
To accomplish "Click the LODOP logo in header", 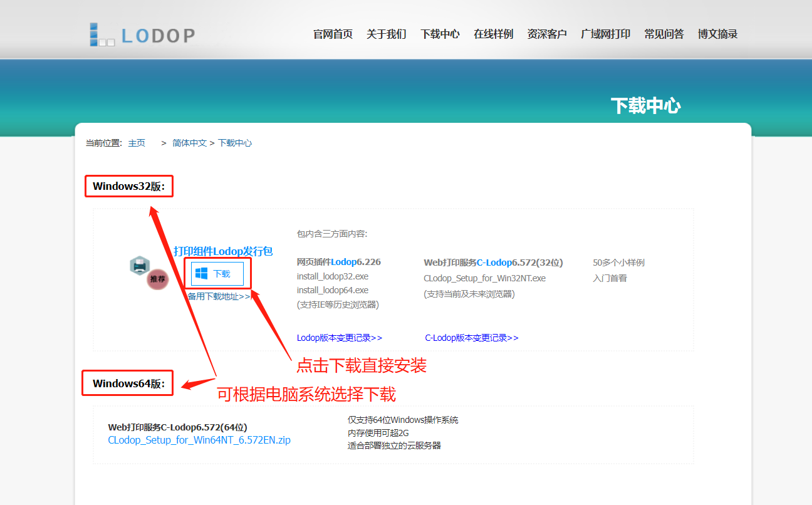I will 142,35.
